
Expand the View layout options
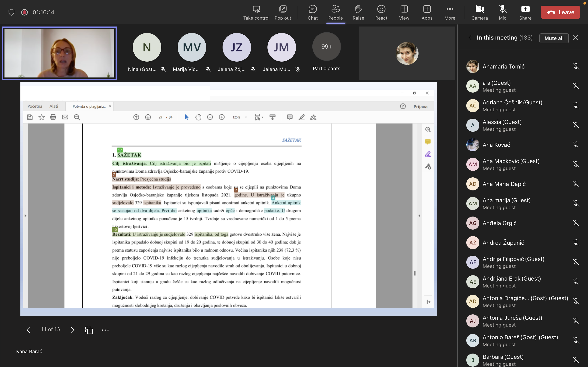point(404,12)
